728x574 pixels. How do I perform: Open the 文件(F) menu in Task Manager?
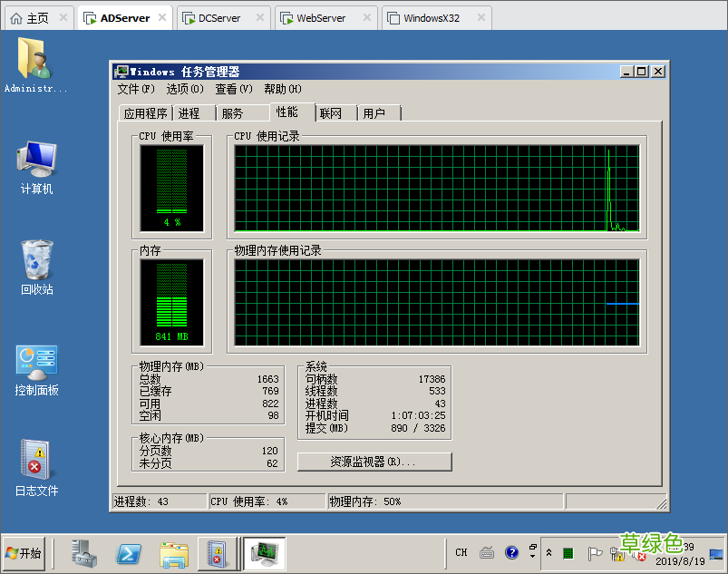point(137,89)
